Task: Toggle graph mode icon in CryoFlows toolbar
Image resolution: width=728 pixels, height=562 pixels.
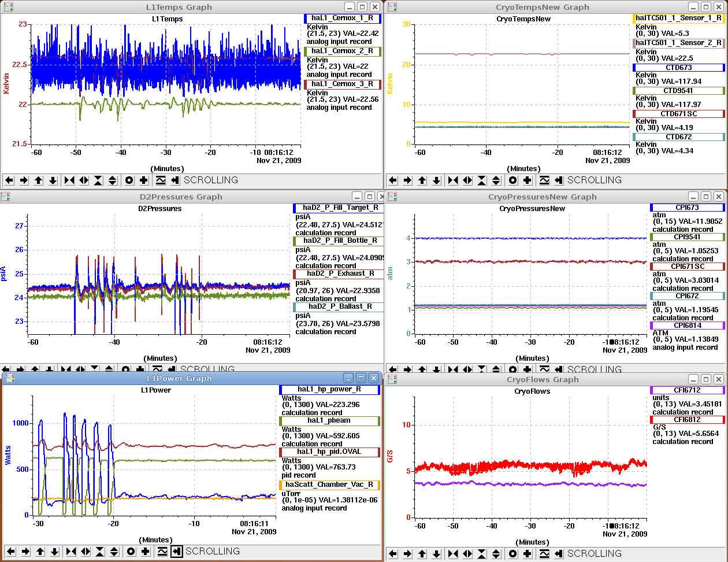Action: pos(544,554)
